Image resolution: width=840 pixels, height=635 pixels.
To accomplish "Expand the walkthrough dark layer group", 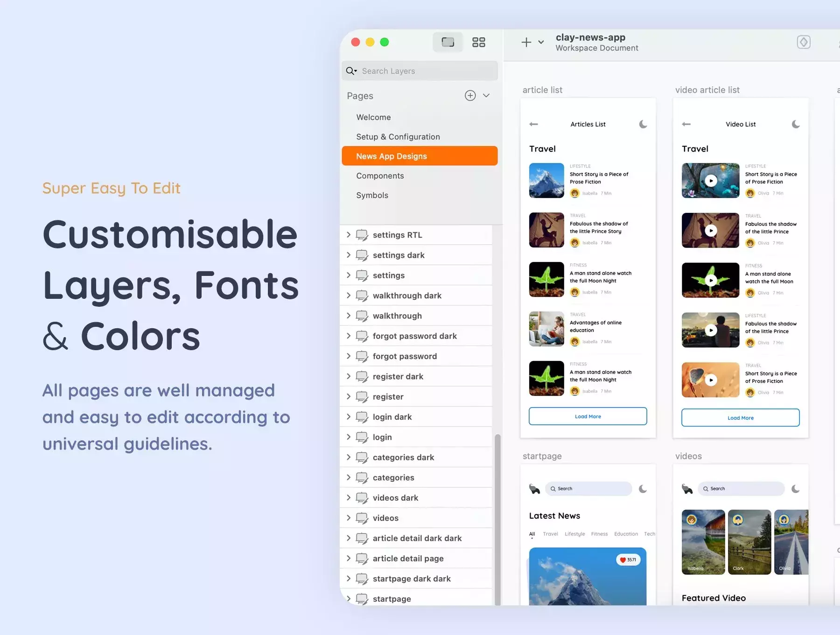I will click(348, 296).
